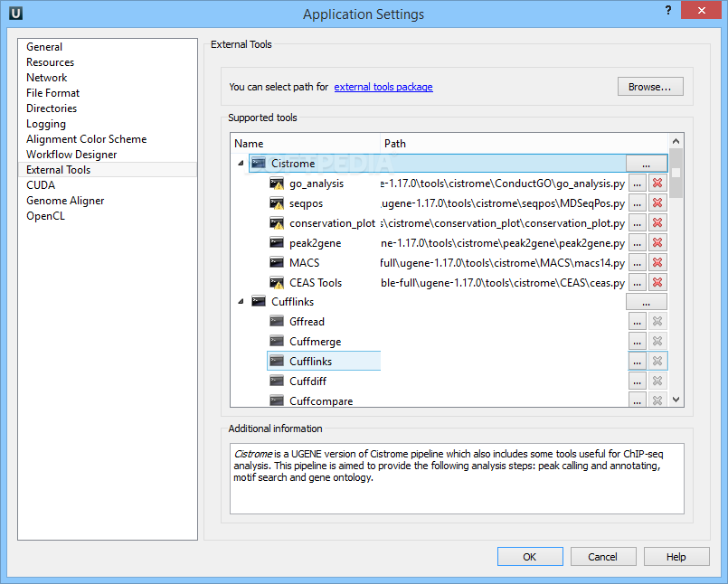Click scroll up arrow in tools list
This screenshot has width=728, height=584.
coord(676,141)
